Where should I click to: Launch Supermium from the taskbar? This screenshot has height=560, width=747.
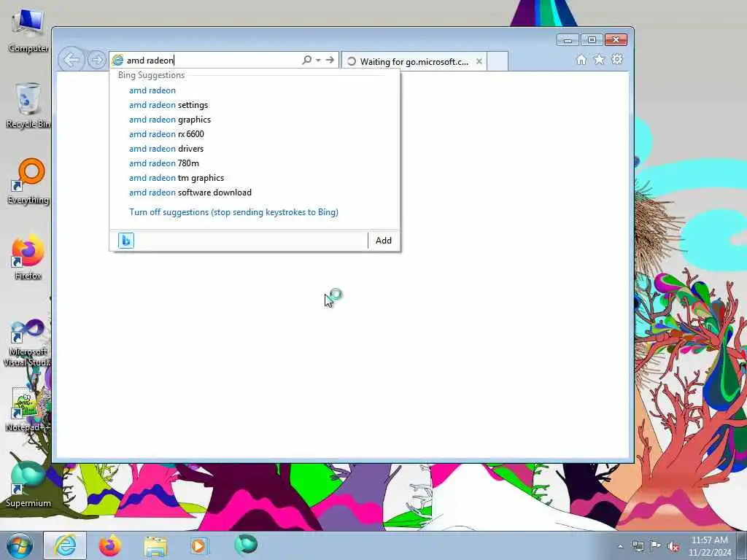coord(246,545)
